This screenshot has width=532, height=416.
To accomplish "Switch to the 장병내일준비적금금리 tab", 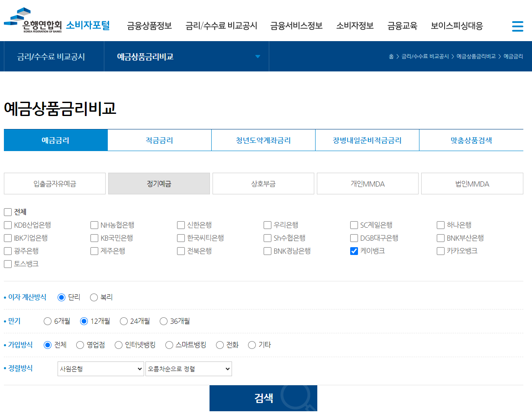I will 367,140.
